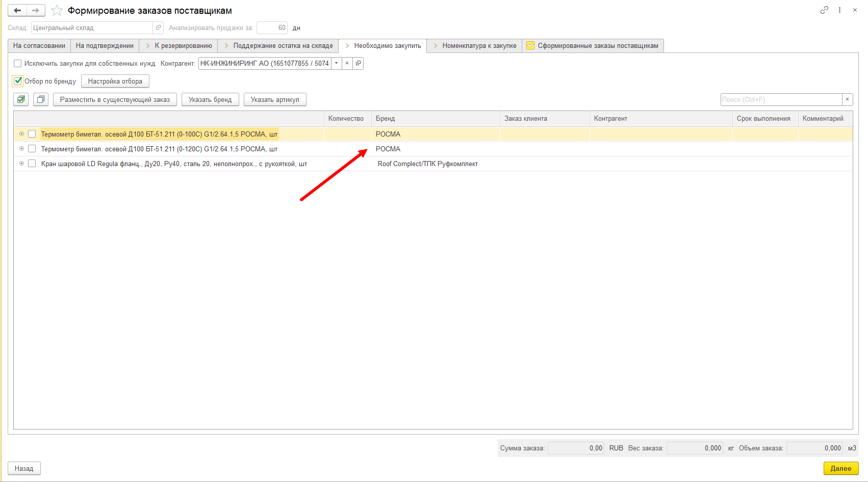Click 'Указать артикул' button
This screenshot has height=482, width=868.
pos(275,99)
